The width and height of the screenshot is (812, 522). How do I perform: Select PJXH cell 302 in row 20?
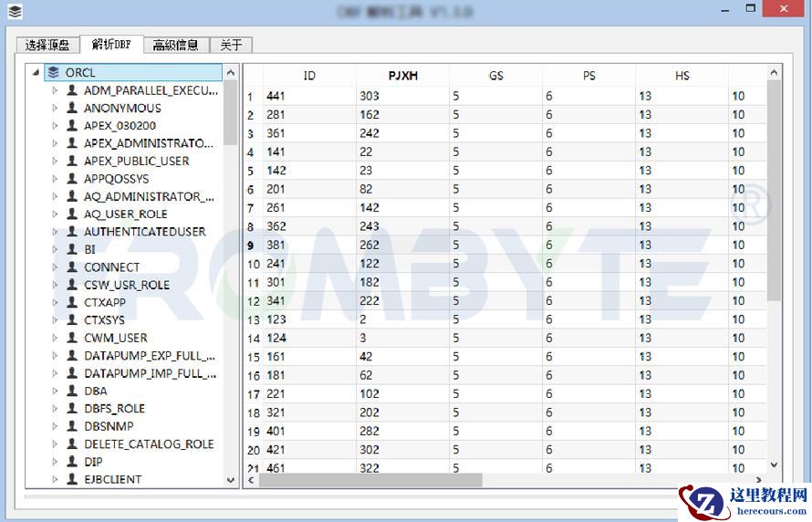pos(403,450)
